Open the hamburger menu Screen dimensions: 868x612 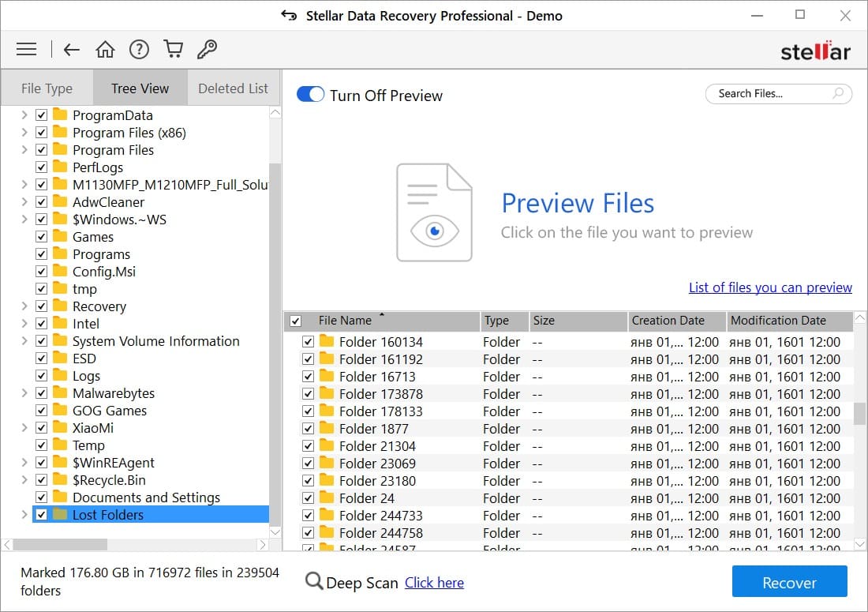(26, 49)
